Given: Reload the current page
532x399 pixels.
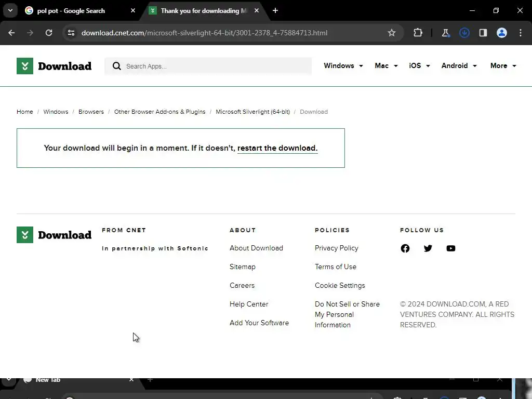Looking at the screenshot, I should click(x=49, y=33).
